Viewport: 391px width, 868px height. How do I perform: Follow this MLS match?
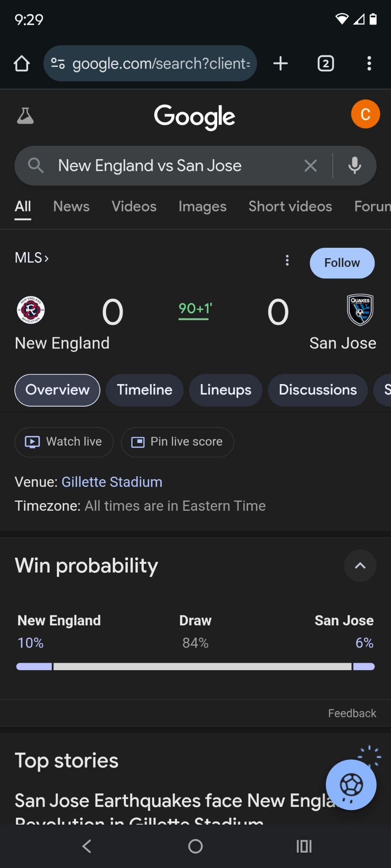[x=342, y=263]
